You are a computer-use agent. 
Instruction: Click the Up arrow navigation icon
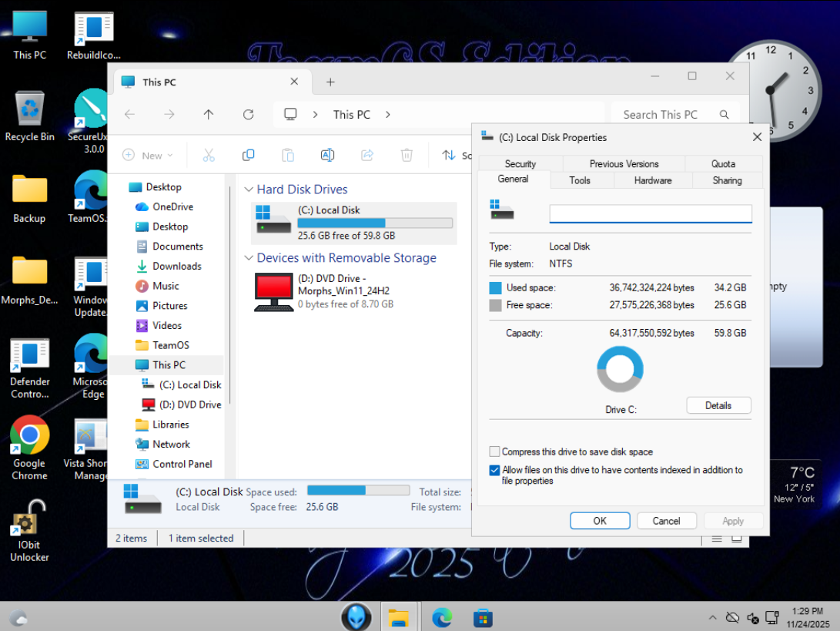[x=208, y=114]
